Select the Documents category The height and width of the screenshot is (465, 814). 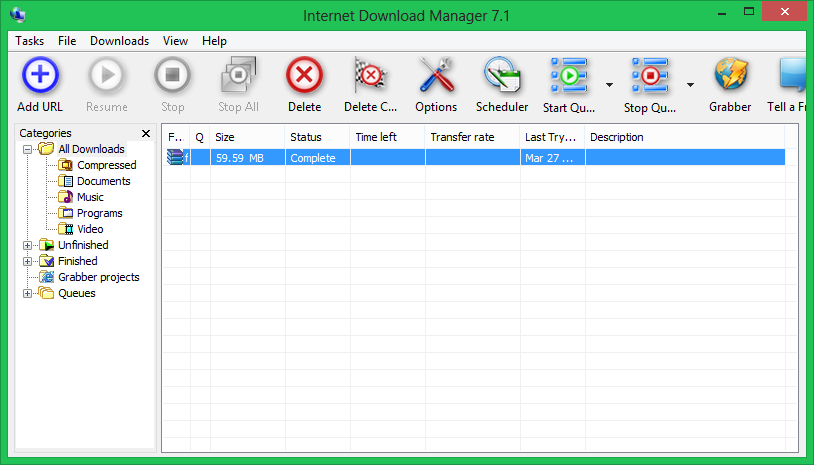(x=103, y=181)
